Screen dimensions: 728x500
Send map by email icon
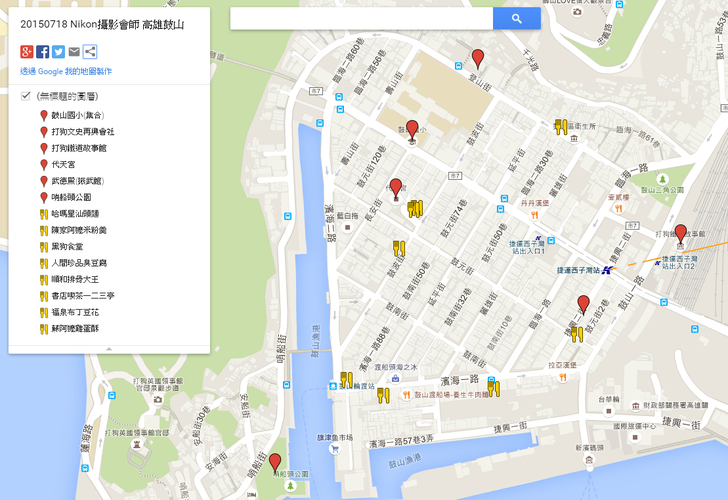[x=74, y=52]
